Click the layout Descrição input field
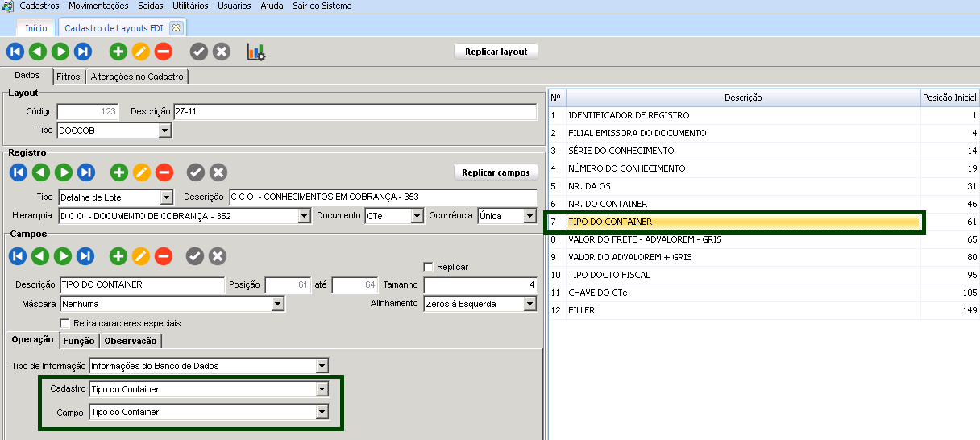 pos(355,112)
